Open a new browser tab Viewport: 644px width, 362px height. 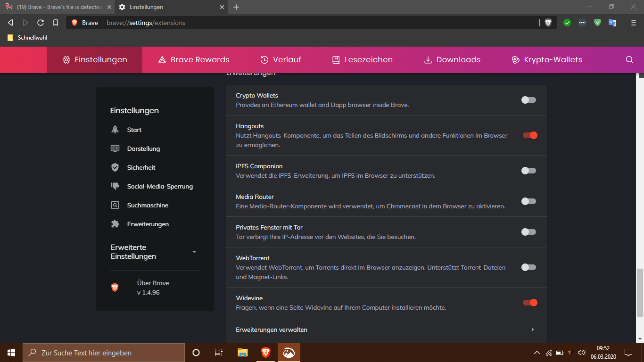tap(236, 7)
